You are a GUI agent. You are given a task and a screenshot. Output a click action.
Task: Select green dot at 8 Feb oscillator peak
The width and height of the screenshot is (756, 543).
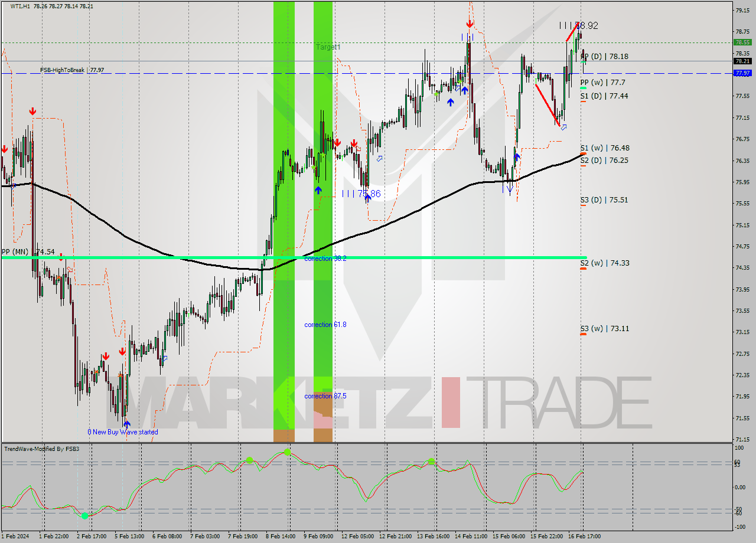coord(287,452)
